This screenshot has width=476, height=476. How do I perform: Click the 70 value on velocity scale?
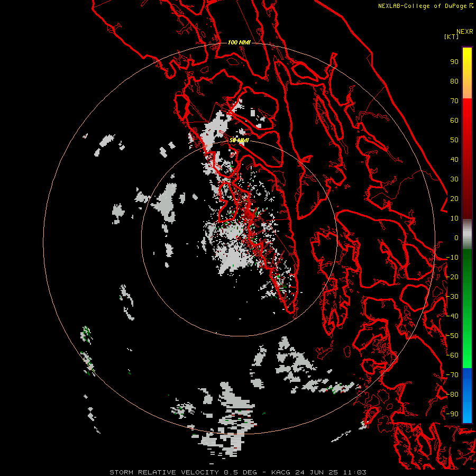[x=454, y=101]
